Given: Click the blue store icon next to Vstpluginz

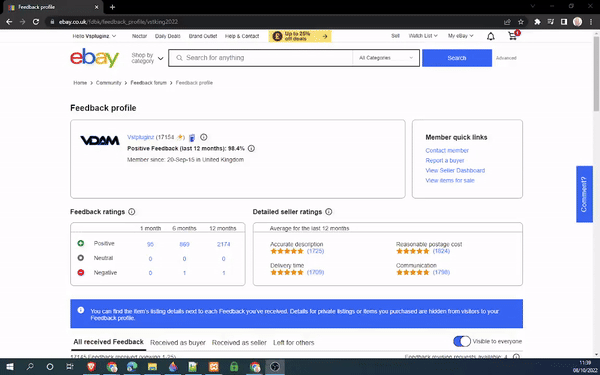Looking at the screenshot, I should tap(192, 137).
